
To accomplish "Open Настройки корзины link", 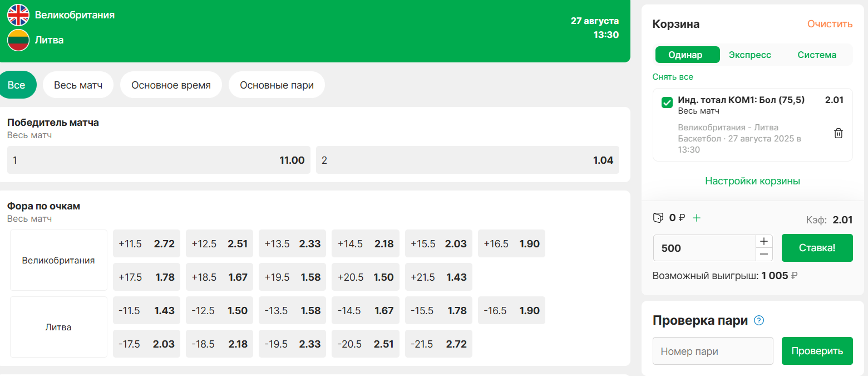I will coord(753,181).
